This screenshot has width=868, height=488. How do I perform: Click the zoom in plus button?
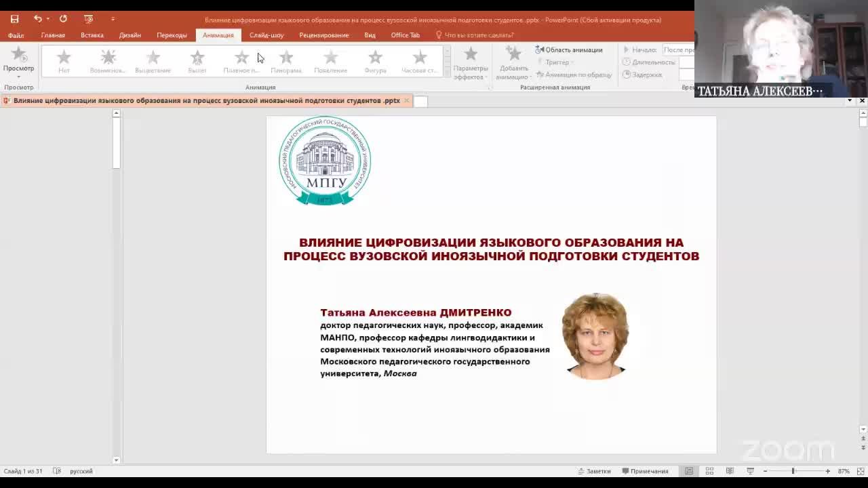827,471
